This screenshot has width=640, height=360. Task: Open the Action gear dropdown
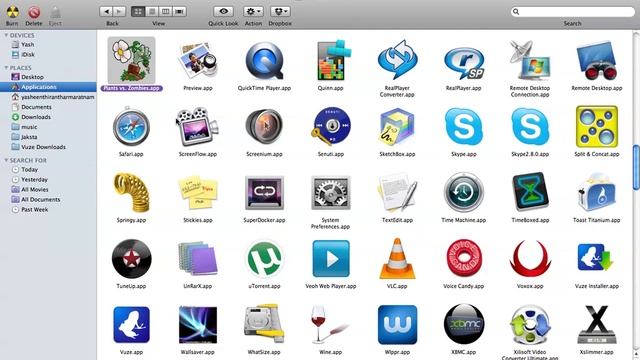click(x=253, y=11)
